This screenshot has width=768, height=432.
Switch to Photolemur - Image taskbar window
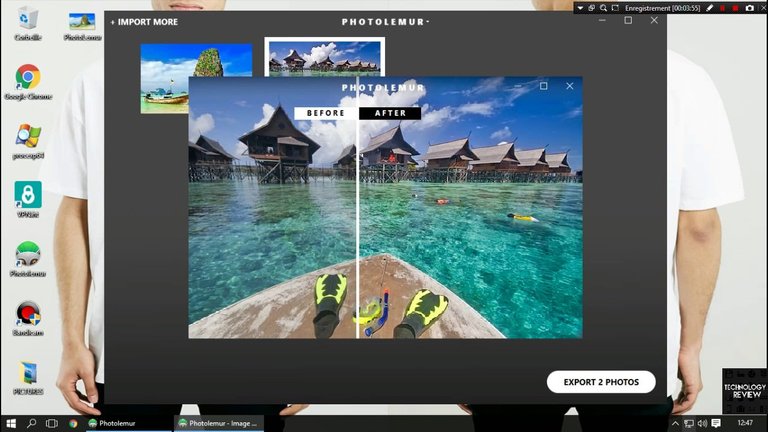click(219, 423)
